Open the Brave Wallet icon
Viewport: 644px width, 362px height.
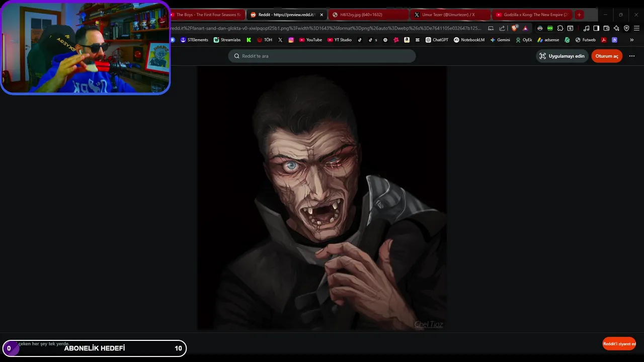606,28
